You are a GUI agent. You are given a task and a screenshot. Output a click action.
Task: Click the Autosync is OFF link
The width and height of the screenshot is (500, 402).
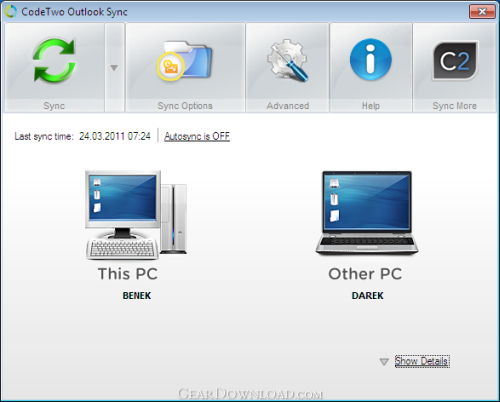pyautogui.click(x=197, y=136)
